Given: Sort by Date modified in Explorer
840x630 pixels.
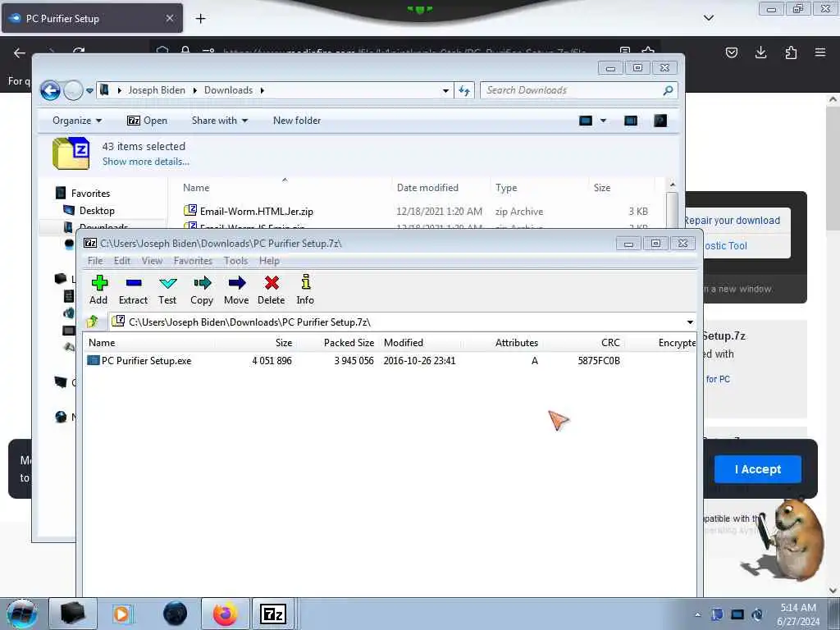Looking at the screenshot, I should tap(427, 188).
